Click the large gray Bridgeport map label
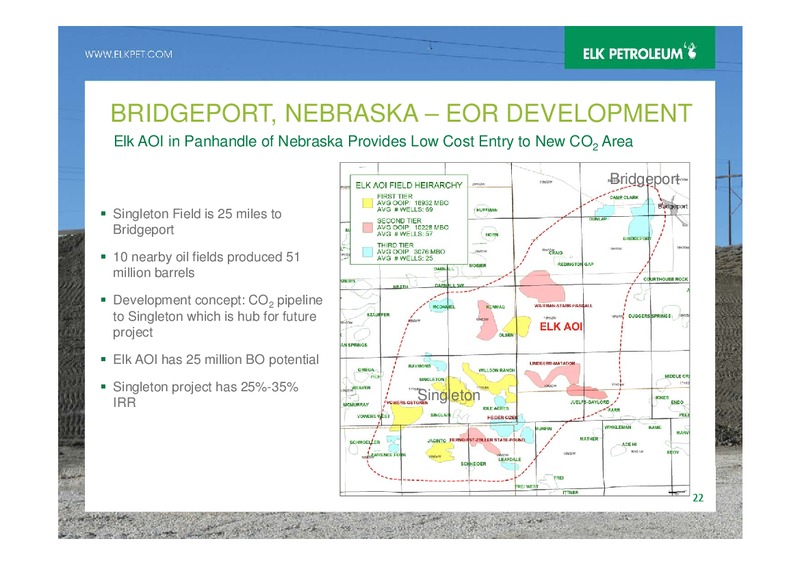Viewport: 800px width, 565px height. (644, 179)
